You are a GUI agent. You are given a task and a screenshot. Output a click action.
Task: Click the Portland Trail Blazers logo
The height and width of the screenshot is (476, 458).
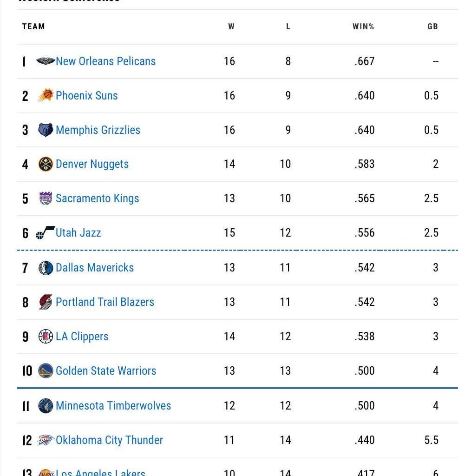tap(45, 302)
